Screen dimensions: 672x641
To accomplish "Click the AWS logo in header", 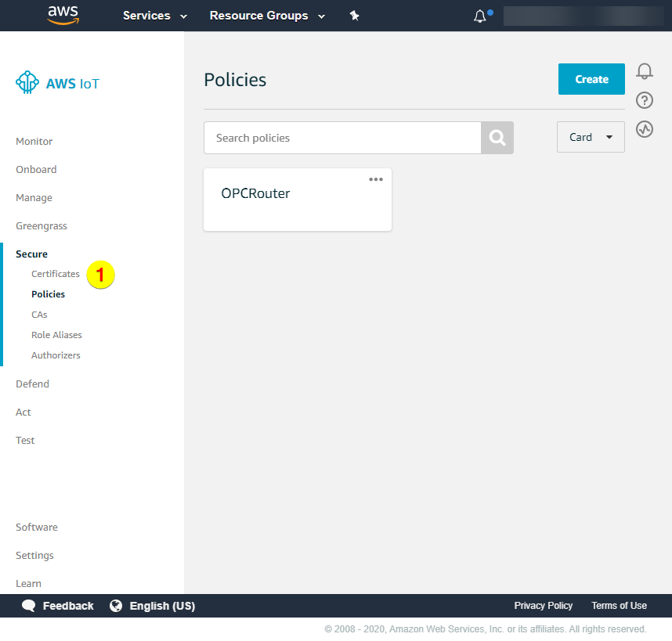I will 63,15.
